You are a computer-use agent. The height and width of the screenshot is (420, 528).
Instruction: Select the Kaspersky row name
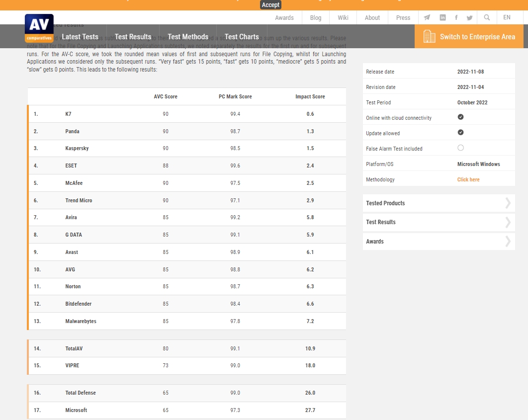tap(77, 149)
